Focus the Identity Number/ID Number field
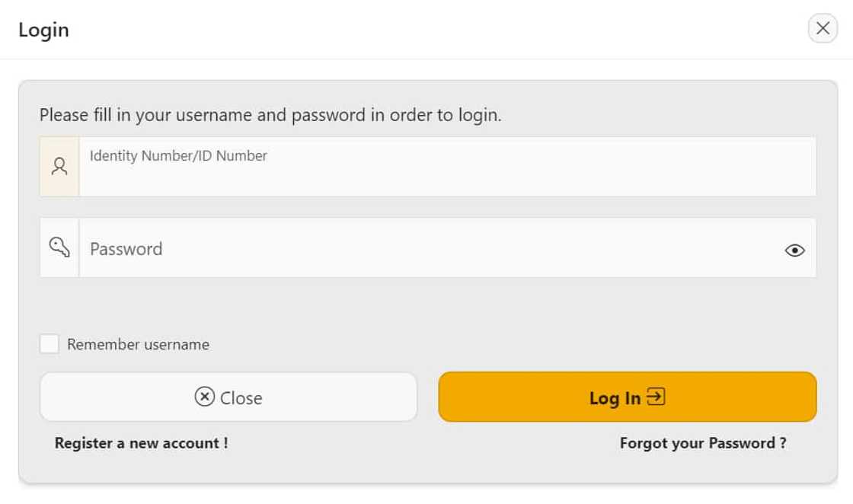The image size is (853, 504). tap(447, 174)
